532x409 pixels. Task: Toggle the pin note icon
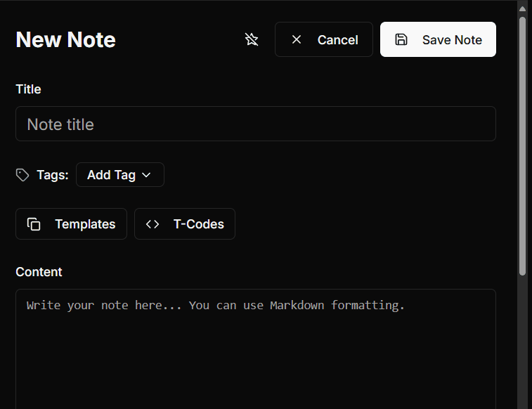[x=252, y=39]
